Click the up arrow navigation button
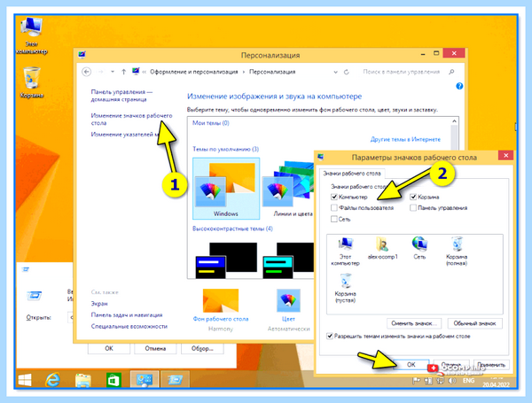 (x=123, y=72)
